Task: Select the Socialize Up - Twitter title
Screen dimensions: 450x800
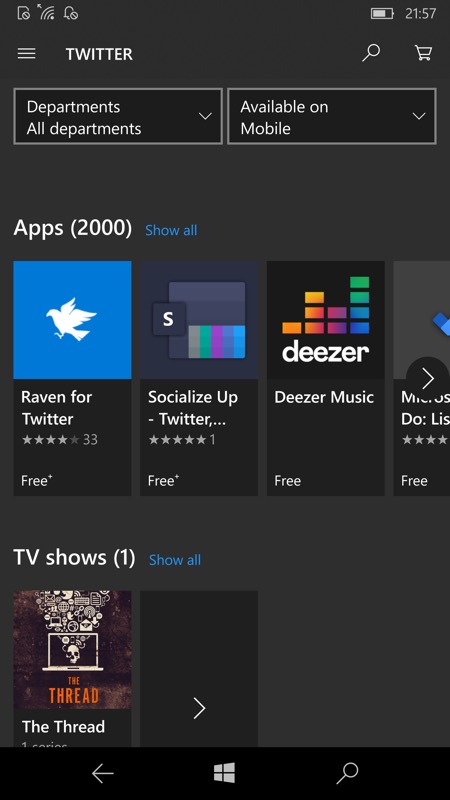Action: click(x=193, y=408)
